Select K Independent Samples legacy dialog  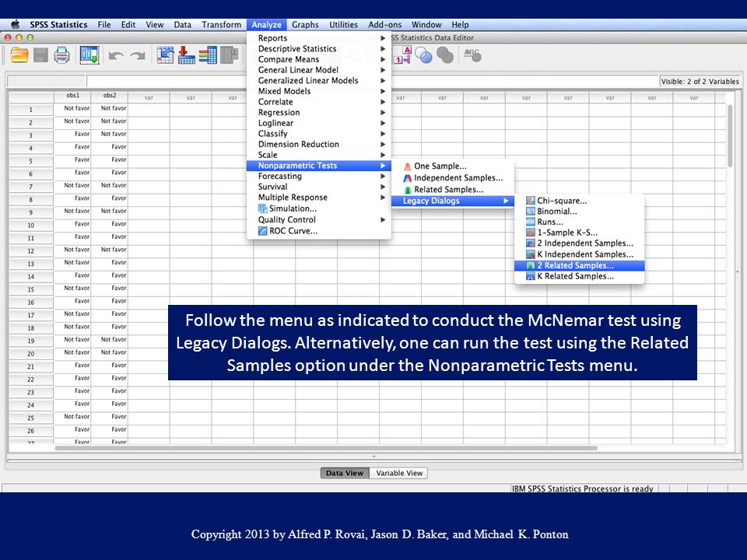point(579,255)
